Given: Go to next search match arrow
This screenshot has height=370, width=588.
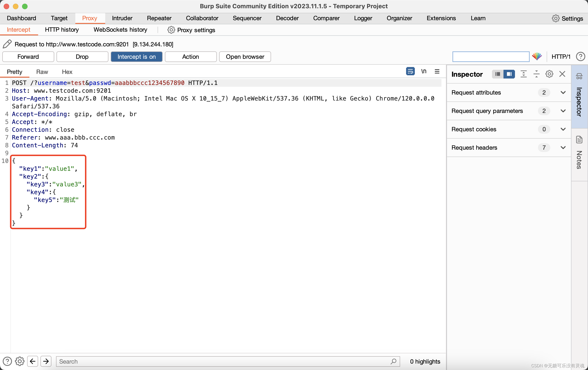Looking at the screenshot, I should click(46, 361).
